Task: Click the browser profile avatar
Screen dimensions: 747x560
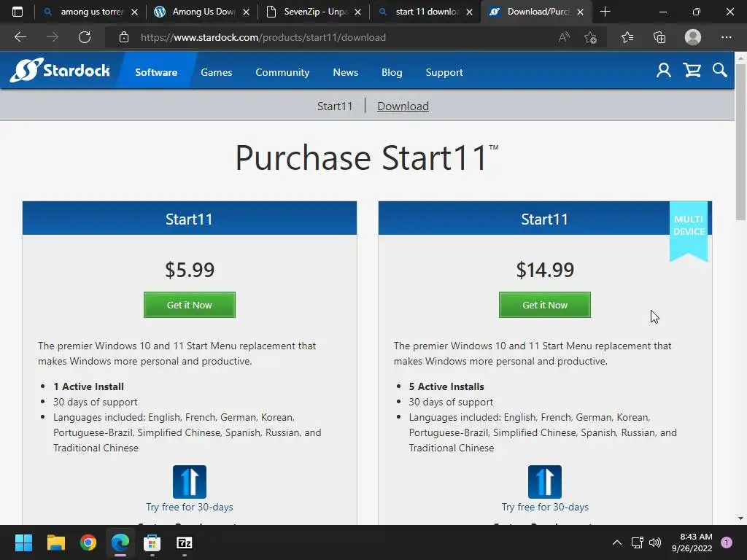Action: (693, 37)
